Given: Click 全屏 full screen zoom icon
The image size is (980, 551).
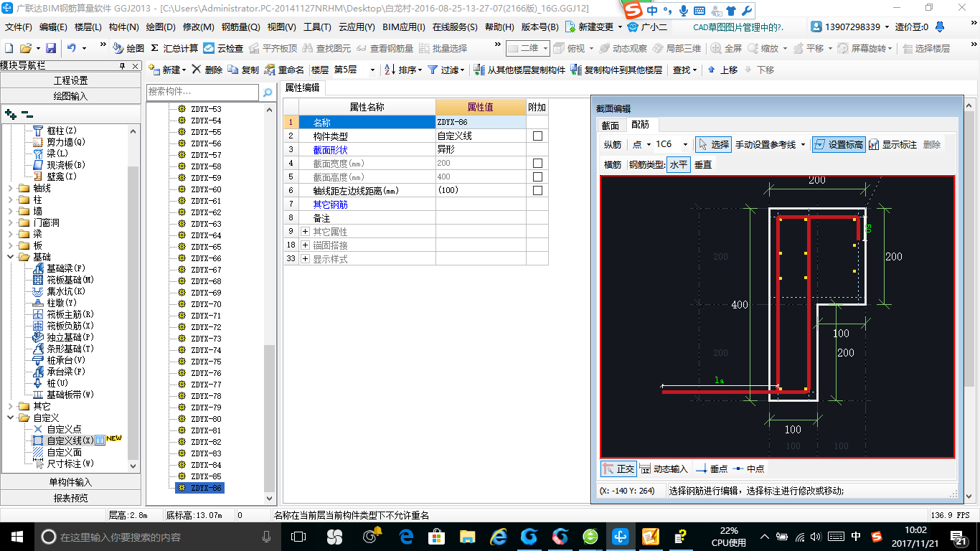Looking at the screenshot, I should [x=716, y=48].
